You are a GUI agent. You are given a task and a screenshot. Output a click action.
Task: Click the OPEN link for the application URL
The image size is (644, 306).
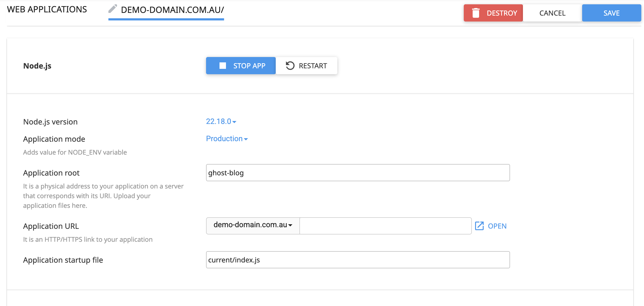(x=497, y=226)
